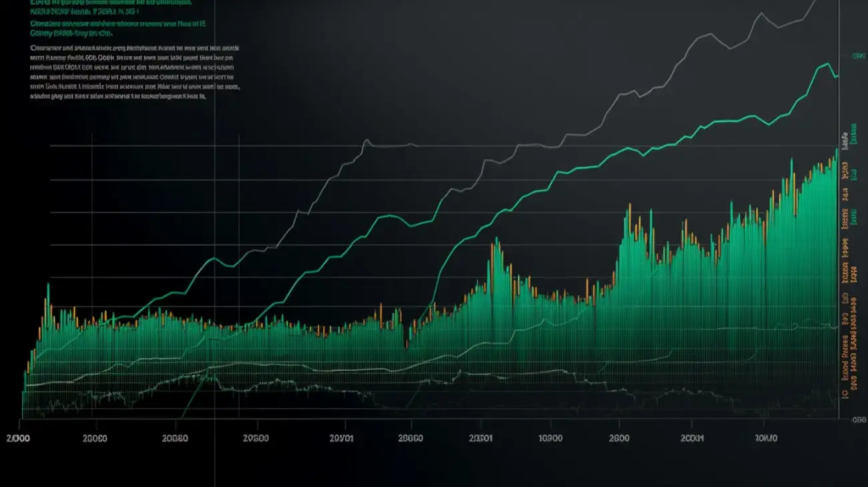Select the second x-axis tick label
The image size is (868, 487).
click(x=94, y=439)
